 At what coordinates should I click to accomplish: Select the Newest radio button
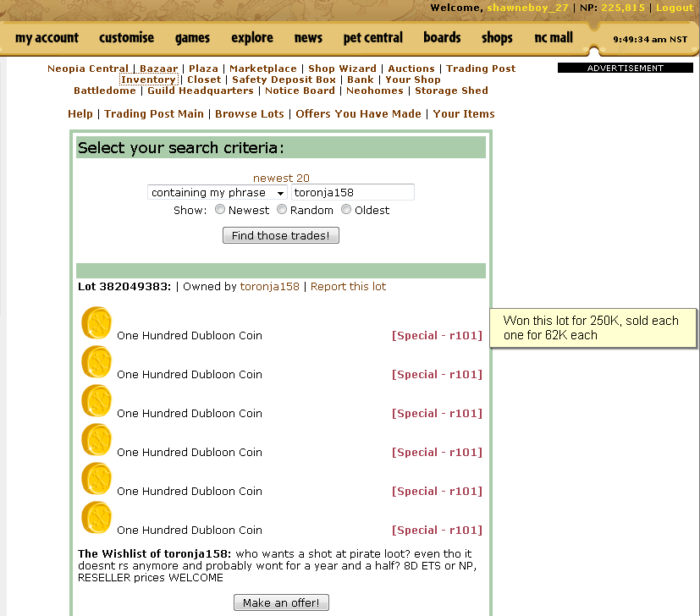(219, 209)
